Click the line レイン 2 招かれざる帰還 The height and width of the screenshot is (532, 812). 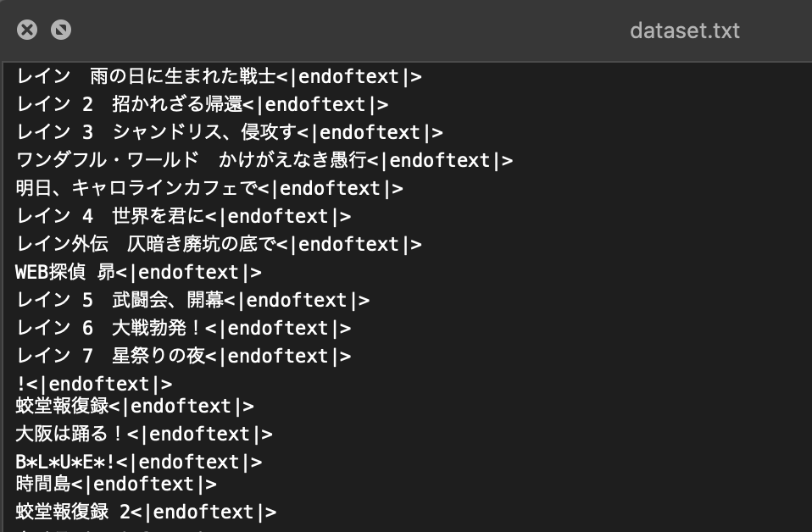[x=203, y=104]
